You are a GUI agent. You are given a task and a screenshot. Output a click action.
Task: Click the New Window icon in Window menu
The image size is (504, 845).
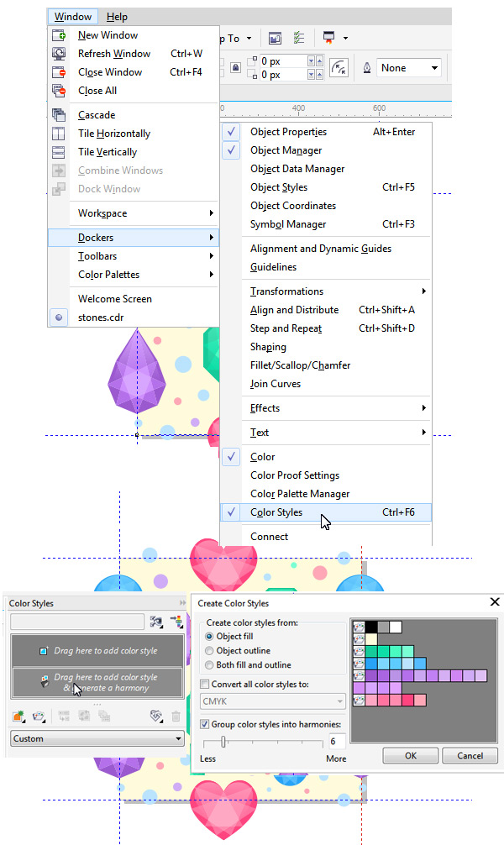point(58,35)
